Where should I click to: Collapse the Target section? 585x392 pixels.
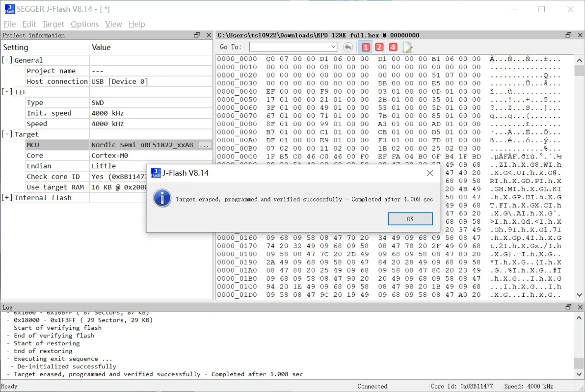(x=7, y=134)
